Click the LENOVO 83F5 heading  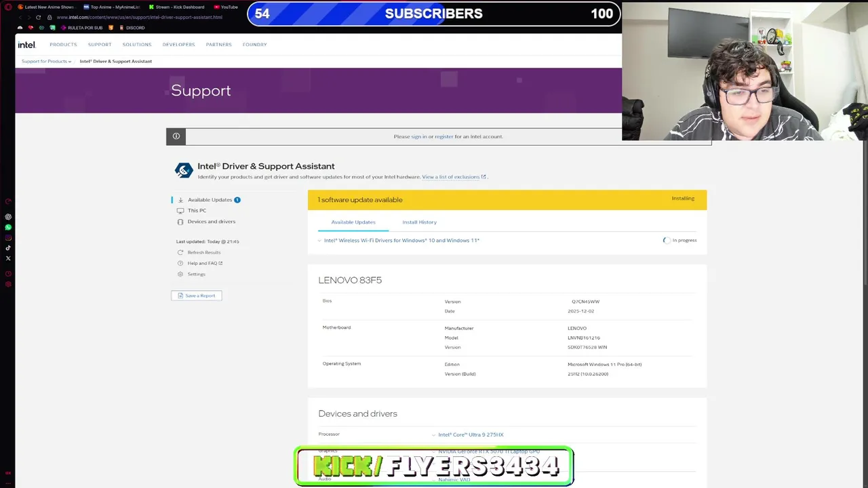pyautogui.click(x=350, y=281)
